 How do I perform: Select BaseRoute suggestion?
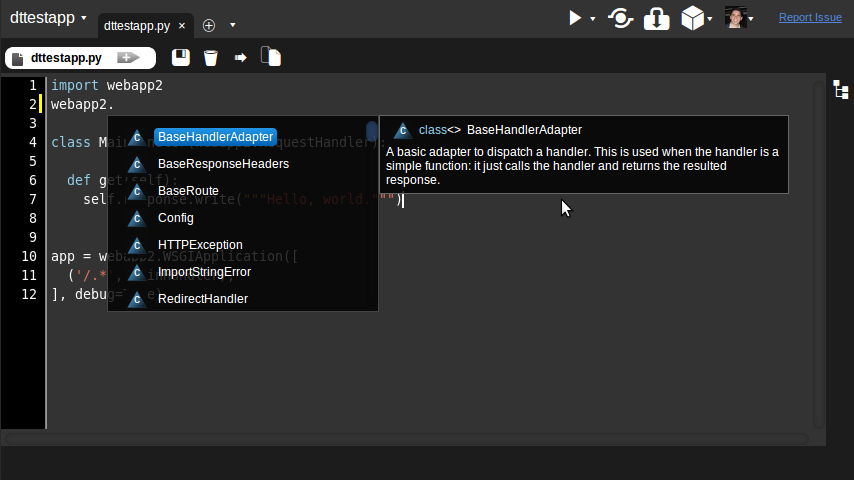coord(188,191)
